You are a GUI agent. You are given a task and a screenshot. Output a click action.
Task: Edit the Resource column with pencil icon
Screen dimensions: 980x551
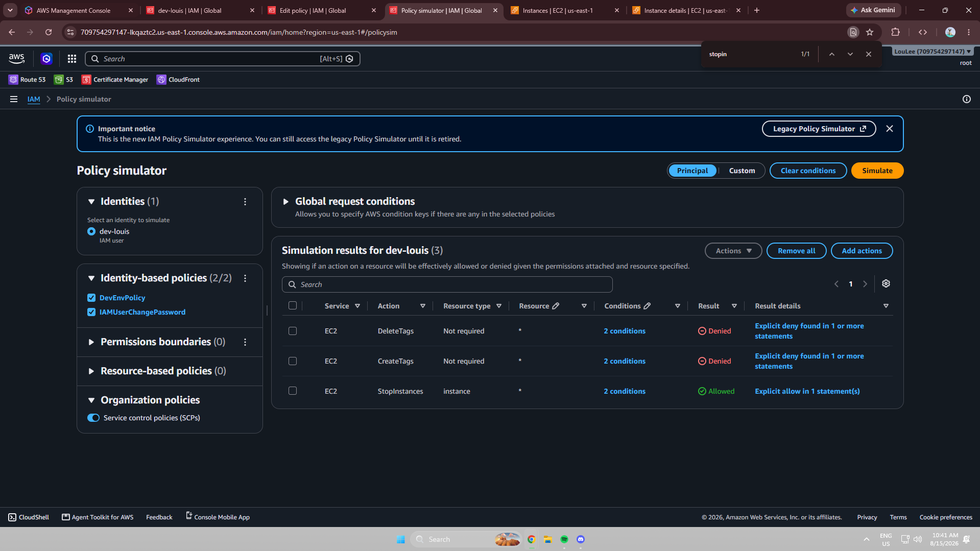point(556,306)
